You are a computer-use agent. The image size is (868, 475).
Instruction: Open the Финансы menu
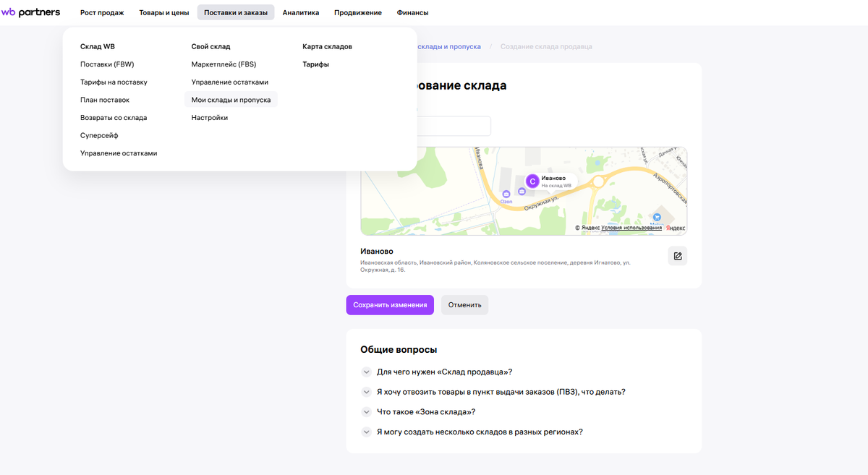tap(412, 12)
